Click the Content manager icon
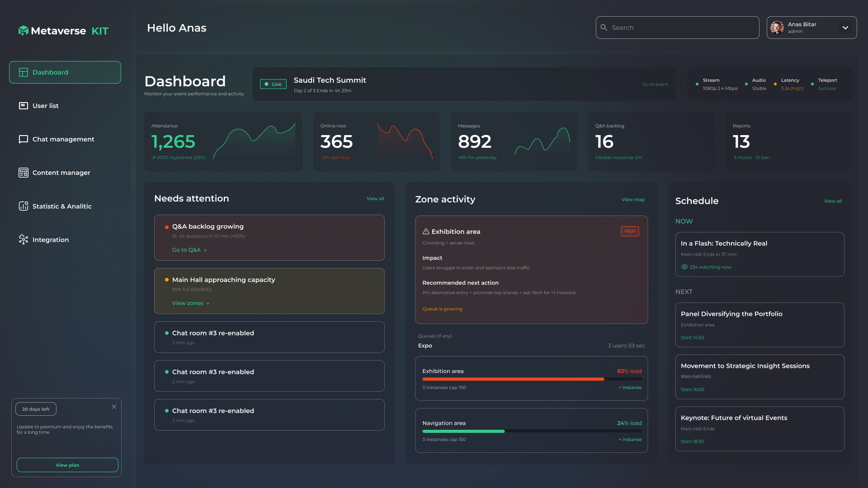 coord(24,173)
